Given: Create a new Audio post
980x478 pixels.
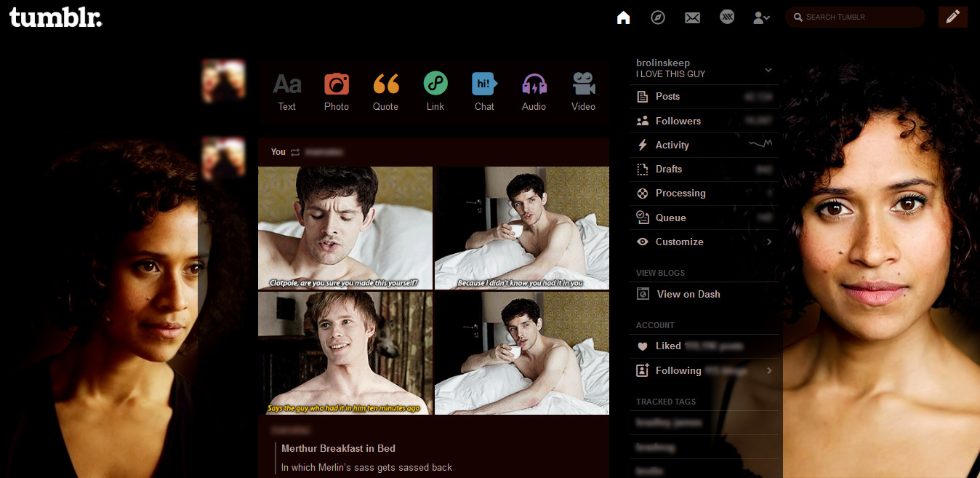Looking at the screenshot, I should pos(534,92).
